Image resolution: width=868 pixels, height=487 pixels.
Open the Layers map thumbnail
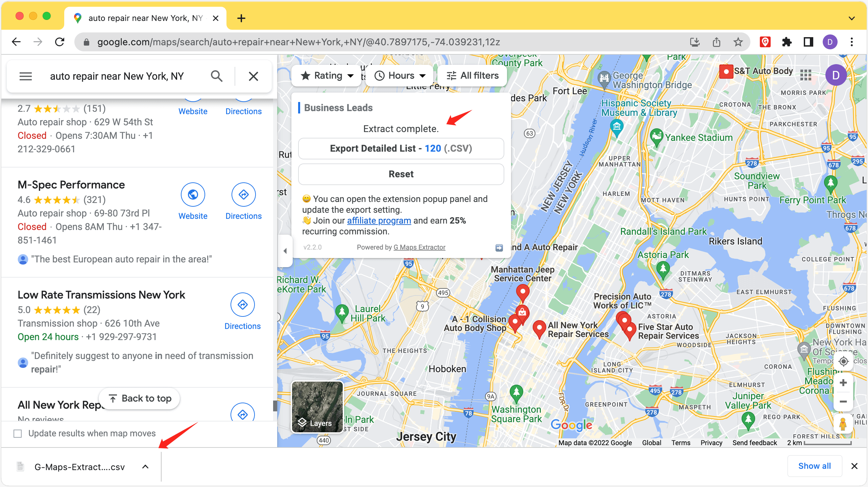pyautogui.click(x=317, y=407)
